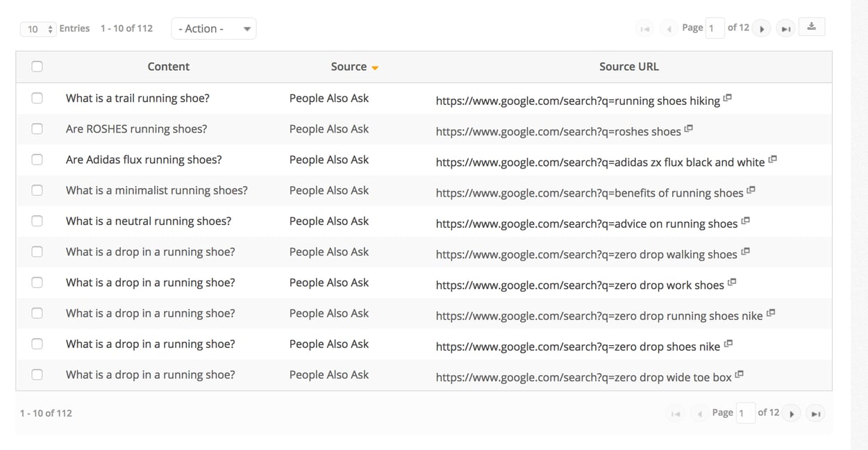Open external link for zero drop shoes nike
The image size is (868, 450).
728,343
